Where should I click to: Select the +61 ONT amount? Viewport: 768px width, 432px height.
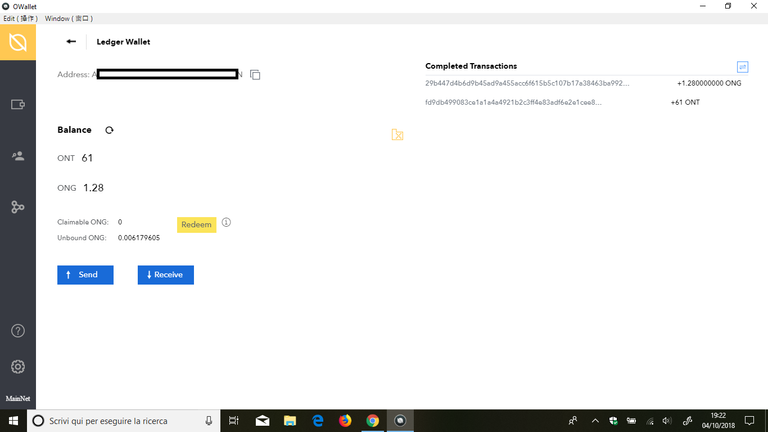pyautogui.click(x=685, y=102)
